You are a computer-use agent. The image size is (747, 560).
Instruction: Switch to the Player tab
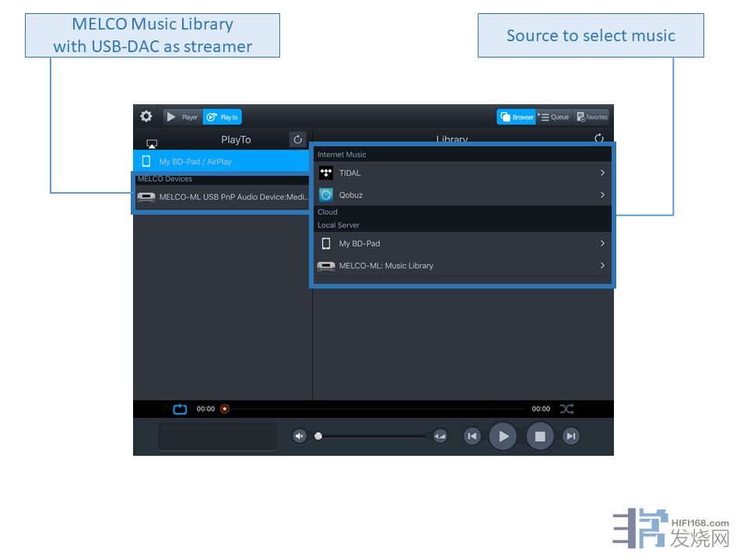point(183,117)
